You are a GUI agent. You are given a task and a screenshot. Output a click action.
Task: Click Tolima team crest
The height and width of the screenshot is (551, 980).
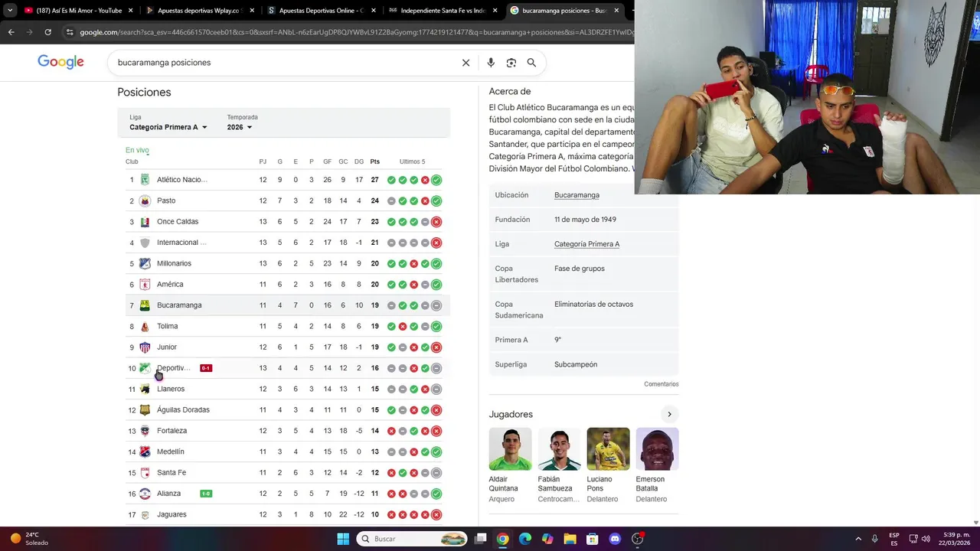[145, 326]
